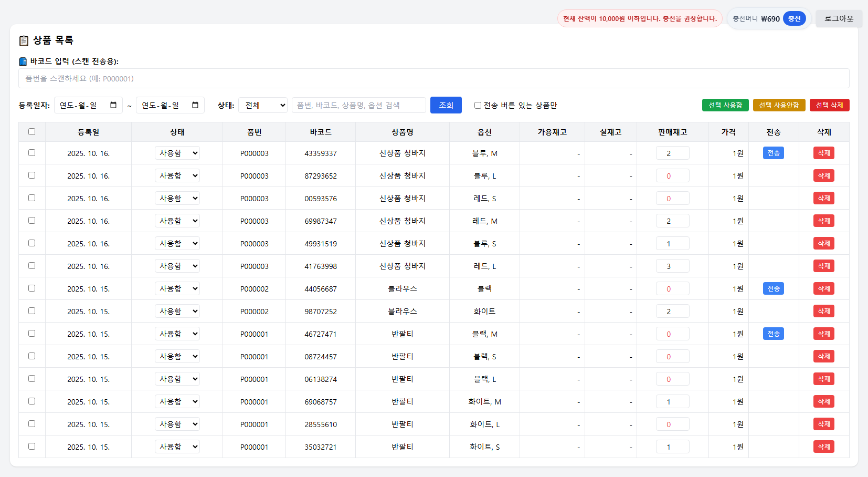
Task: Toggle the select-all checkbox in table header
Action: click(31, 132)
